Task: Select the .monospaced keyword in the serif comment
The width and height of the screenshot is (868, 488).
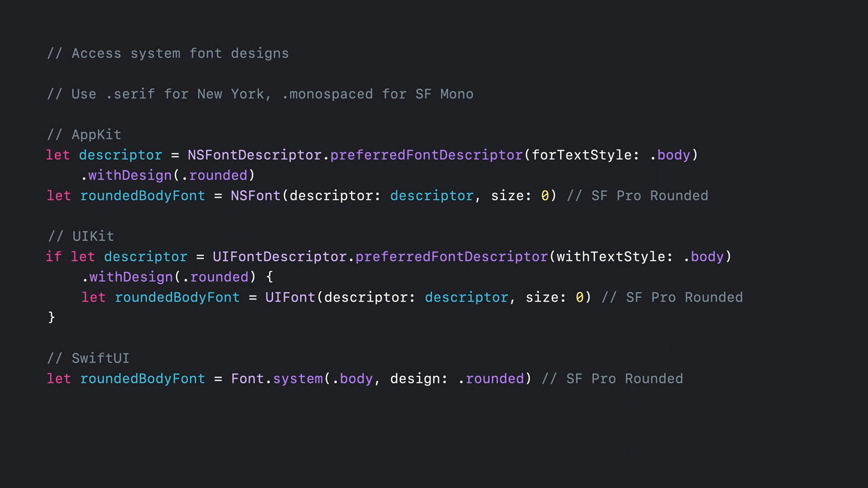Action: 327,94
